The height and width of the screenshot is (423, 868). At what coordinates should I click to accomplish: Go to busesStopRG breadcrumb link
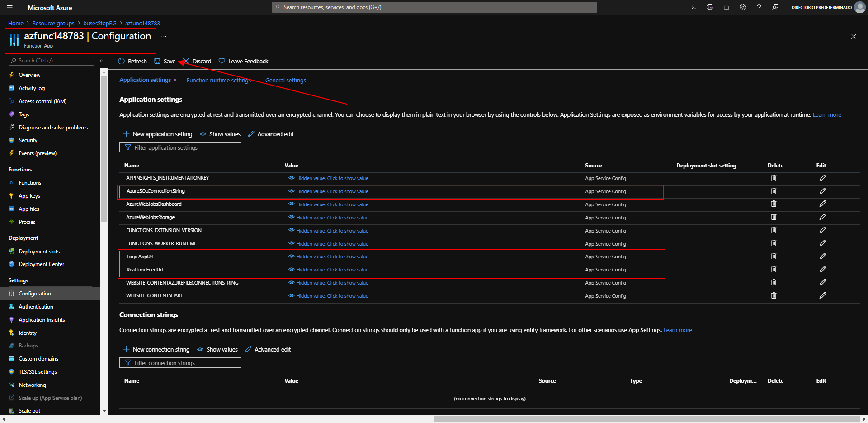pos(100,23)
